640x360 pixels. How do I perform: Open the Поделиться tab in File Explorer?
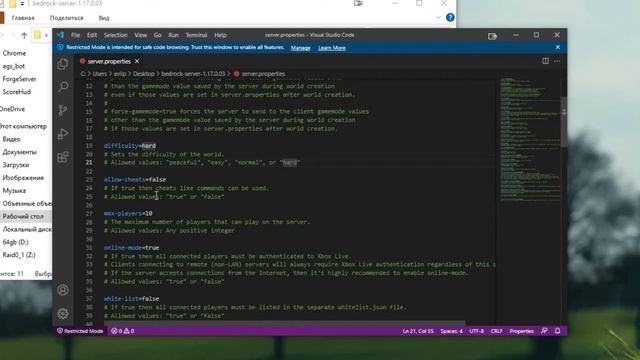coord(67,18)
